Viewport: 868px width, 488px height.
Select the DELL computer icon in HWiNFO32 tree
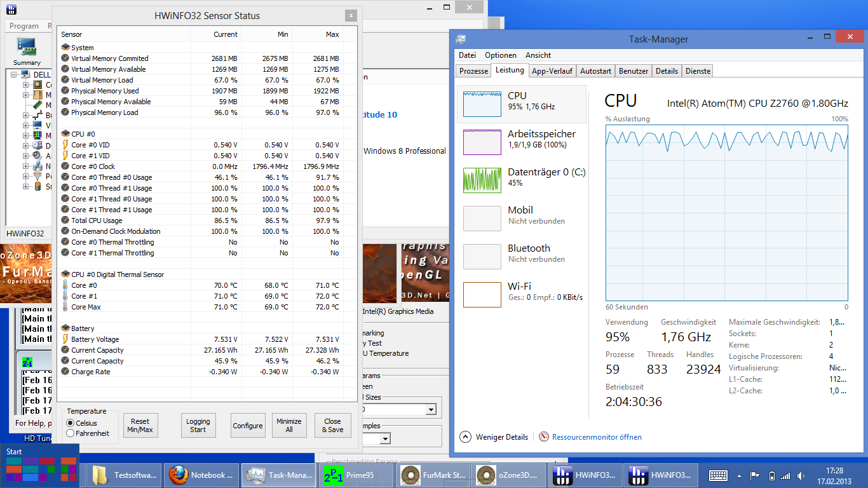(x=26, y=74)
